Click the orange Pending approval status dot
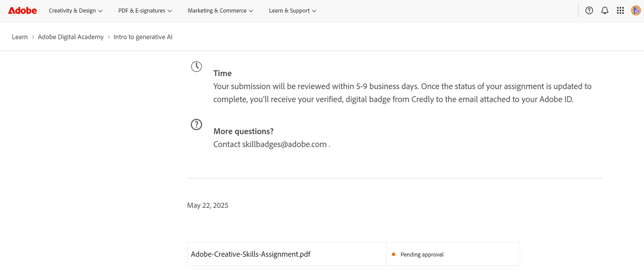The width and height of the screenshot is (644, 271). click(x=393, y=254)
